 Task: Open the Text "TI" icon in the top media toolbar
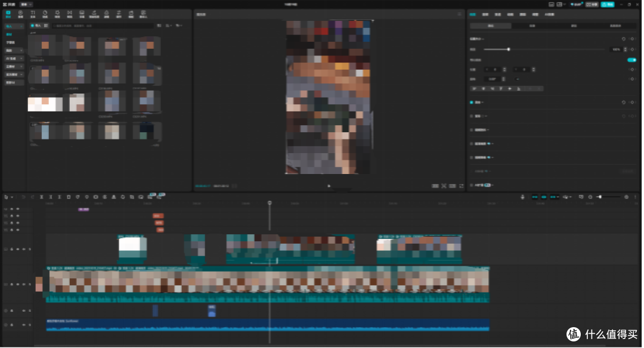[33, 14]
